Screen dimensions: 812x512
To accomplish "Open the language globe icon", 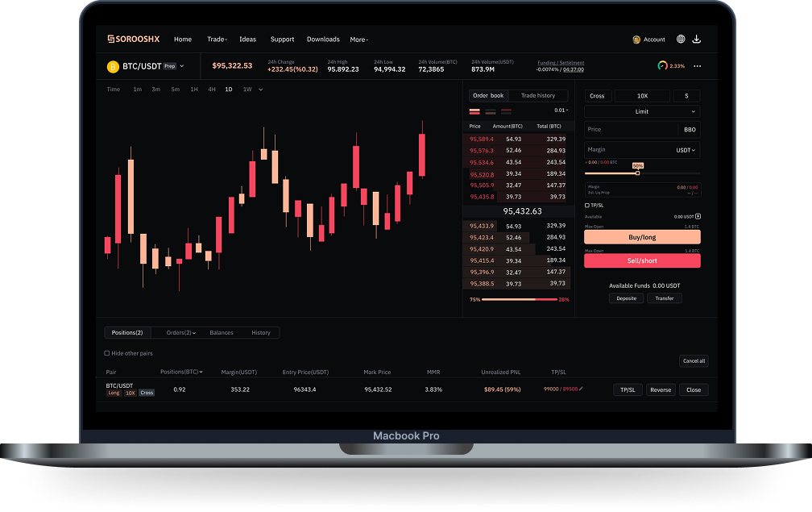I will pyautogui.click(x=681, y=39).
